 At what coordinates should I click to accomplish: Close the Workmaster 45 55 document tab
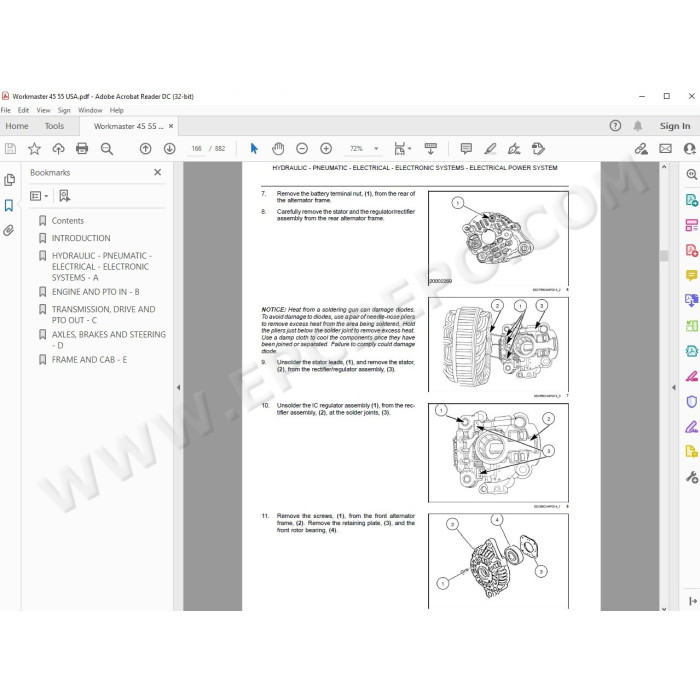pyautogui.click(x=171, y=126)
